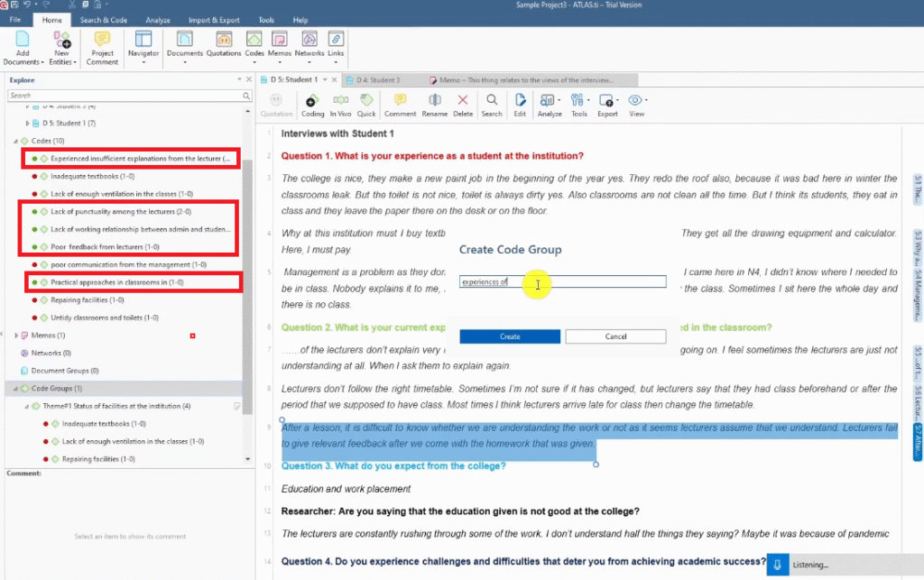924x580 pixels.
Task: Open the Memos manager in ribbon
Action: (280, 44)
